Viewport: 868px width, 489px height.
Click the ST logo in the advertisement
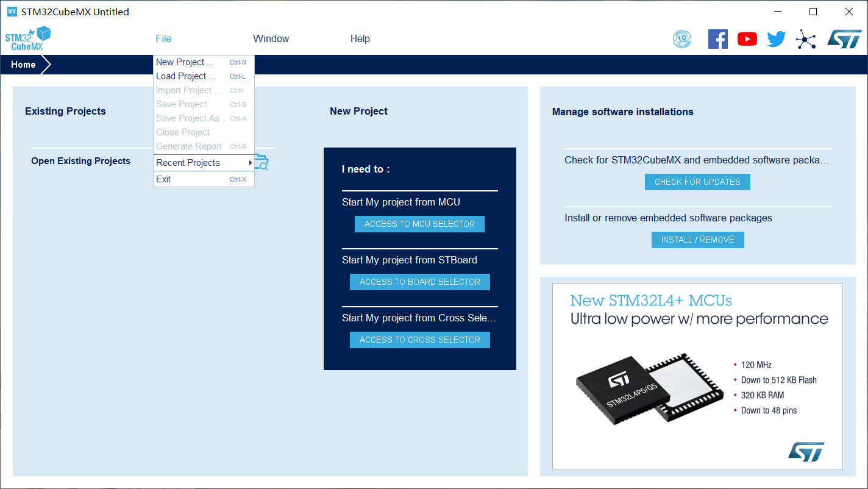pyautogui.click(x=806, y=452)
